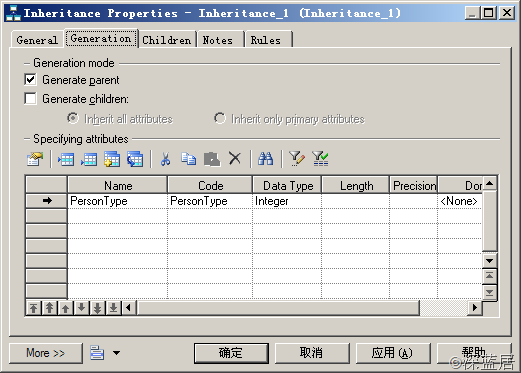Viewport: 521px width, 373px height.
Task: Close the Inheritance Properties dialog
Action: coord(507,13)
